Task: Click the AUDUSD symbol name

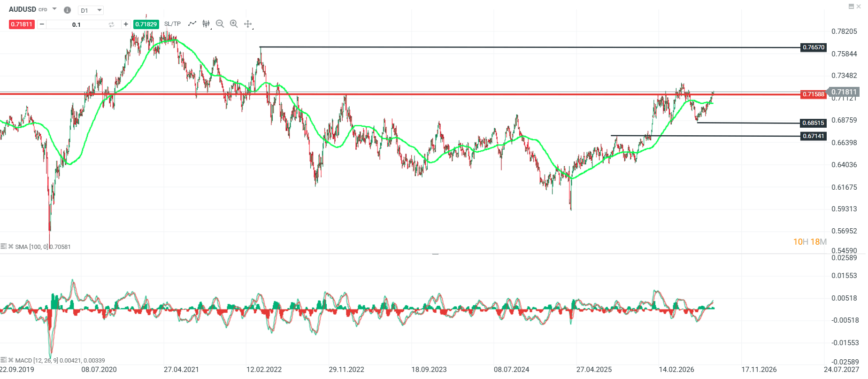Action: [23, 9]
